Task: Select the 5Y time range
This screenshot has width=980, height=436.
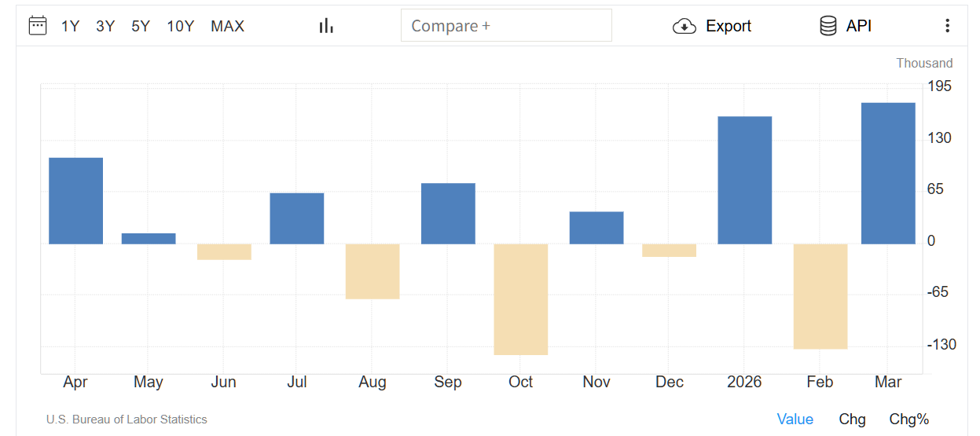Action: pyautogui.click(x=141, y=26)
